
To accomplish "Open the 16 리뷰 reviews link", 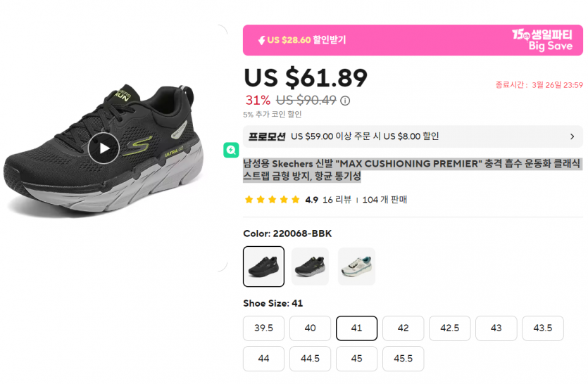I will pos(337,200).
